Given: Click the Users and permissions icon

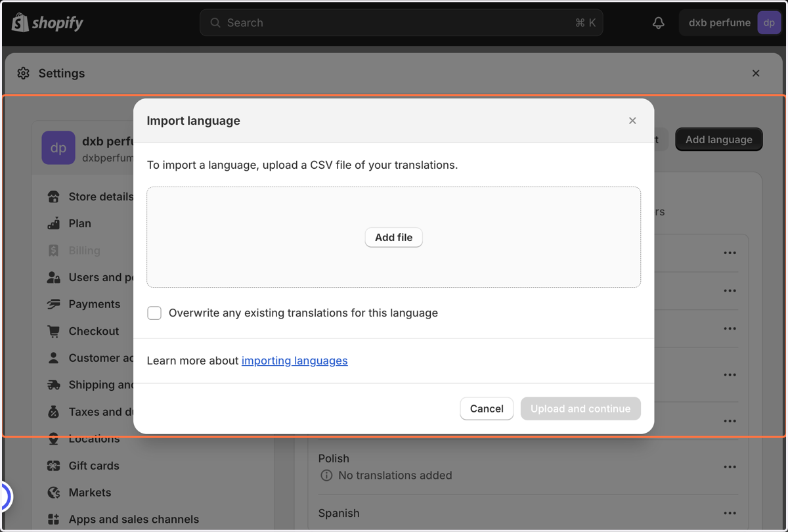Looking at the screenshot, I should coord(54,278).
